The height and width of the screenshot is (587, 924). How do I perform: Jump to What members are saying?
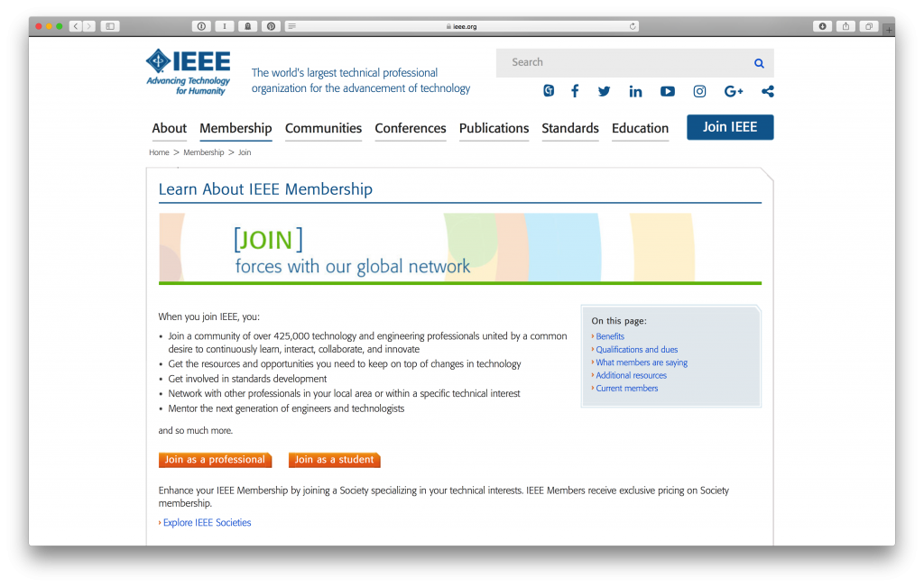[x=642, y=362]
